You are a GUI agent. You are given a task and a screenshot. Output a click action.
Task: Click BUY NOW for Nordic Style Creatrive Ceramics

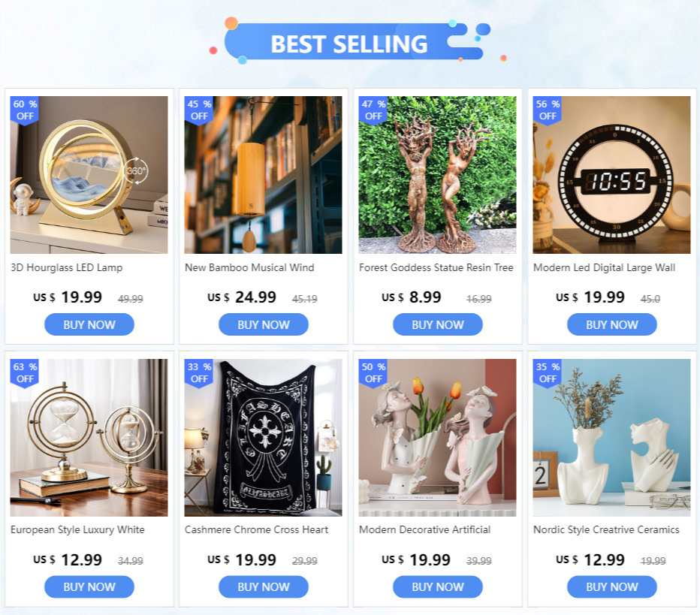click(612, 587)
